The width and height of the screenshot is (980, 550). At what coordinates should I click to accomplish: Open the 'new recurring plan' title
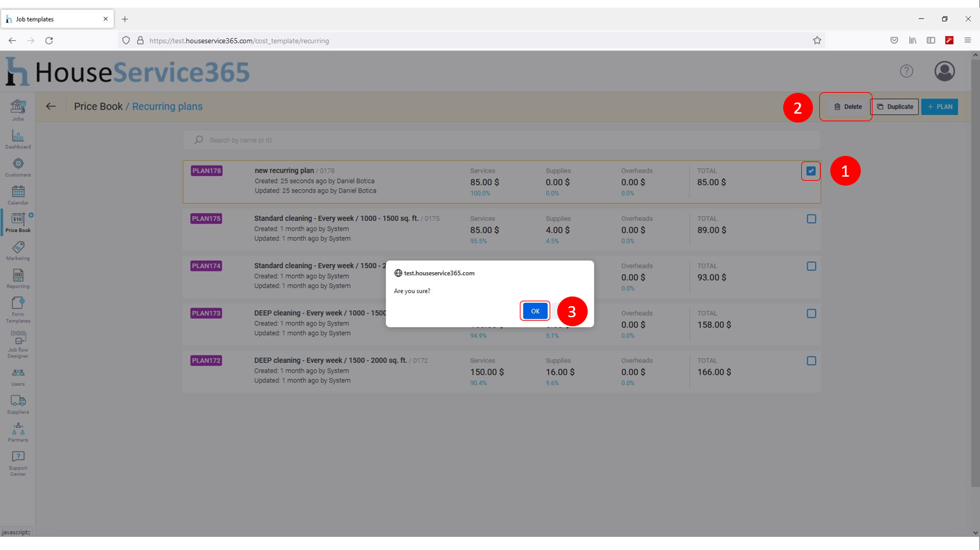(x=284, y=170)
